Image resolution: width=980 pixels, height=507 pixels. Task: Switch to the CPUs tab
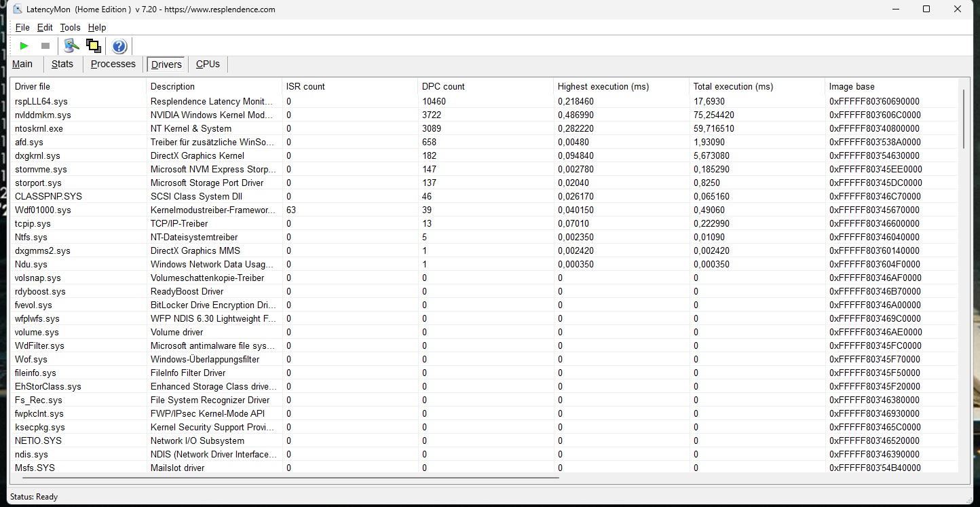click(208, 64)
